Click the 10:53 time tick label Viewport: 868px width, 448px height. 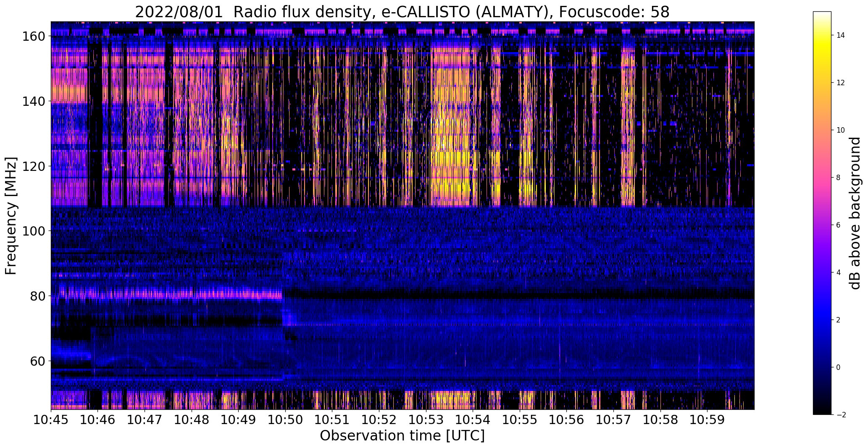(426, 420)
